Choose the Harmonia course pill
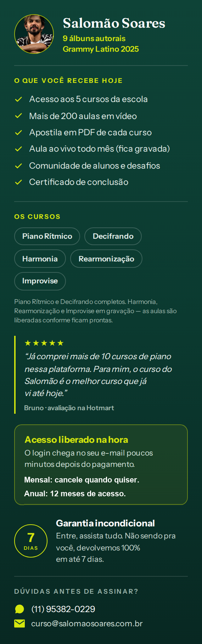202x644 pixels. (40, 259)
